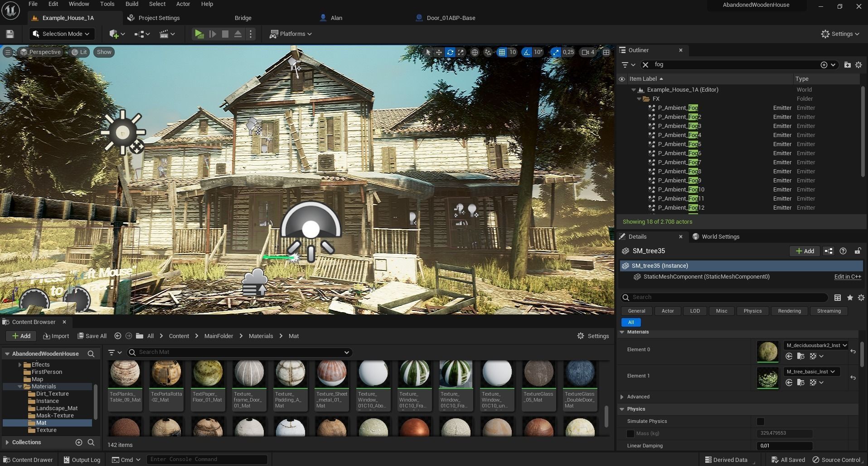The height and width of the screenshot is (466, 868).
Task: Open camera speed setting showing 4
Action: 588,52
